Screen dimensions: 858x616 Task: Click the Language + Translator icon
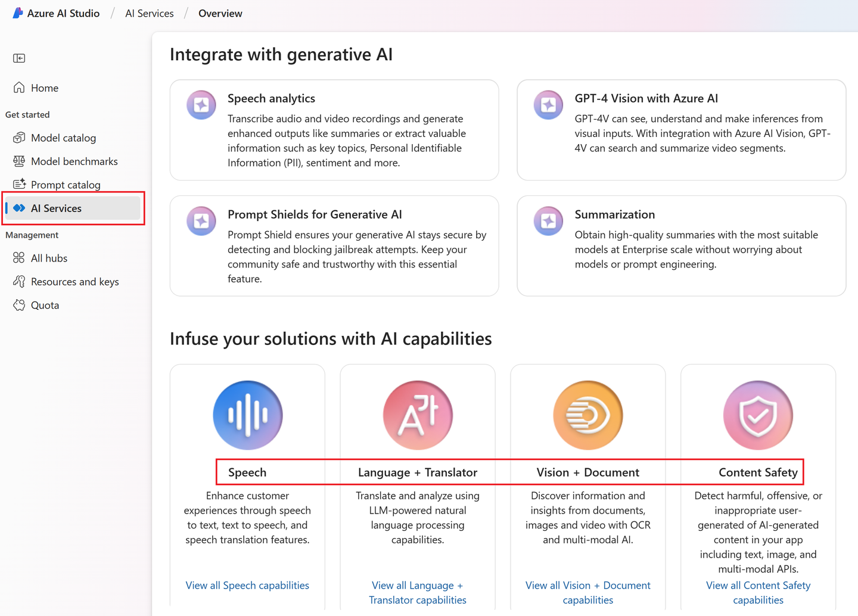coord(417,415)
